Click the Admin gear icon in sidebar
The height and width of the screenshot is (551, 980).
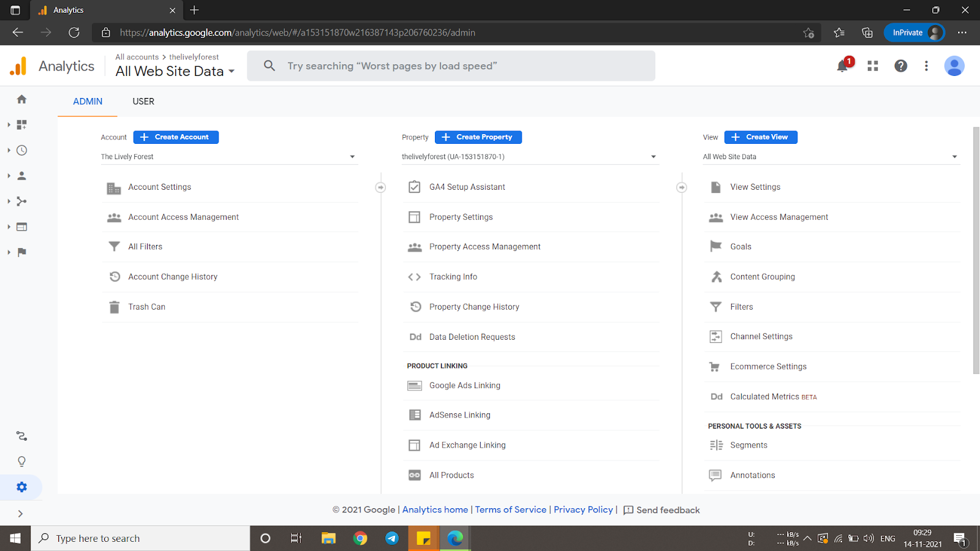tap(21, 487)
